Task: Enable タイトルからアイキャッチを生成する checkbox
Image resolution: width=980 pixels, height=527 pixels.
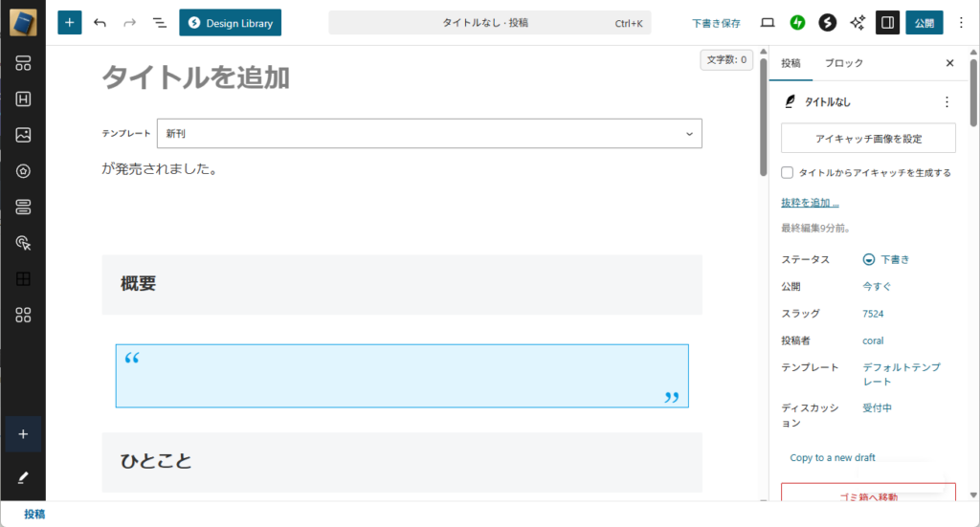Action: [788, 173]
